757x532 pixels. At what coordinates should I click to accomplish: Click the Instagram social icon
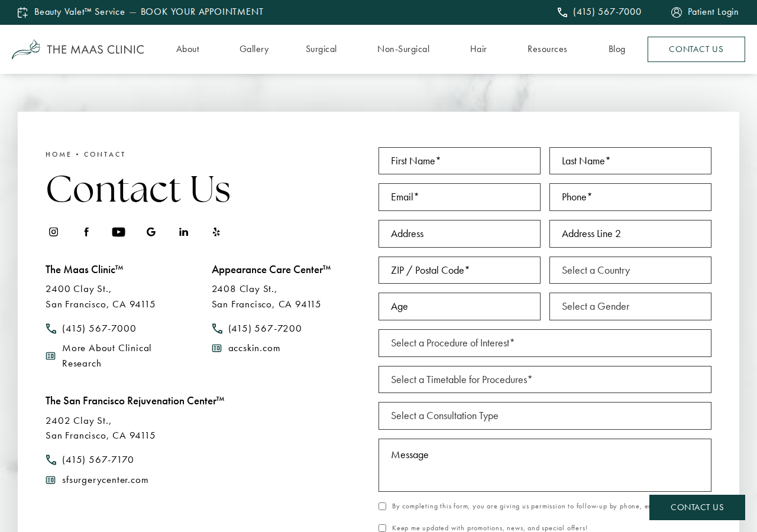[x=54, y=232]
